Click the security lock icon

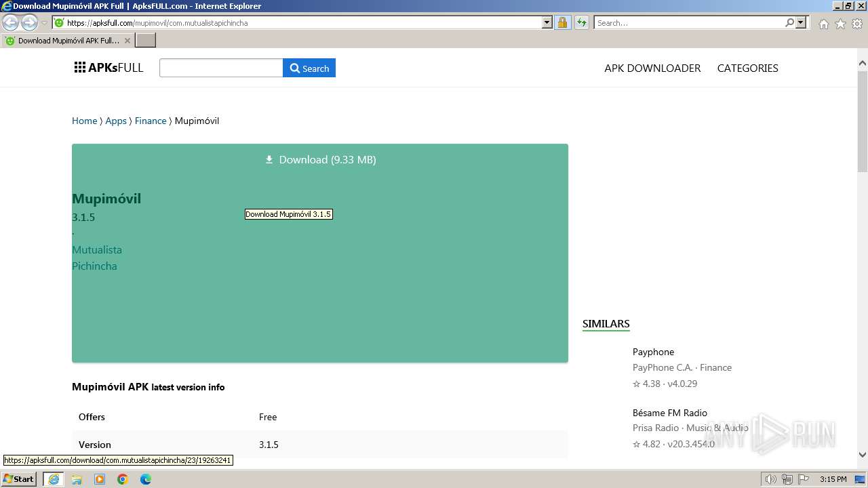coord(562,22)
